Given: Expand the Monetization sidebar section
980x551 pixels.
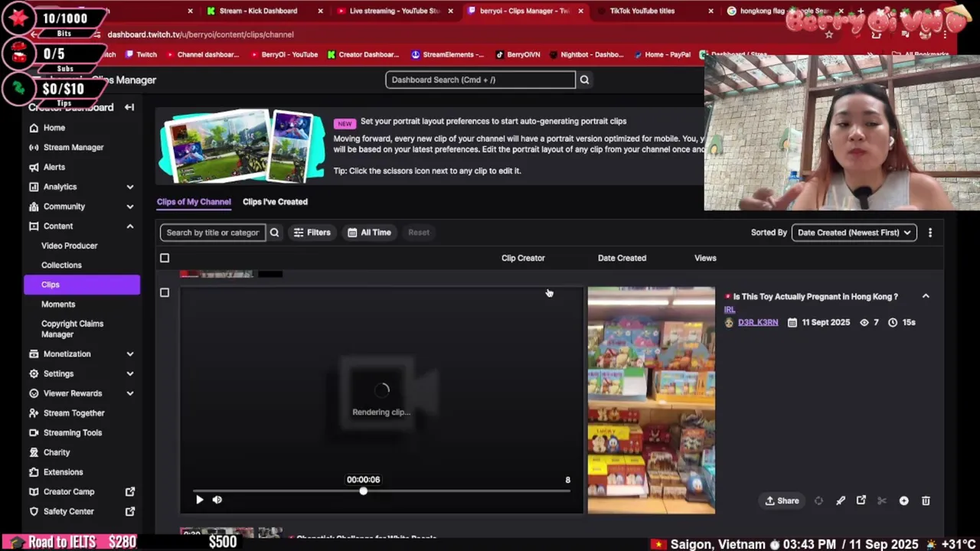Looking at the screenshot, I should point(129,354).
